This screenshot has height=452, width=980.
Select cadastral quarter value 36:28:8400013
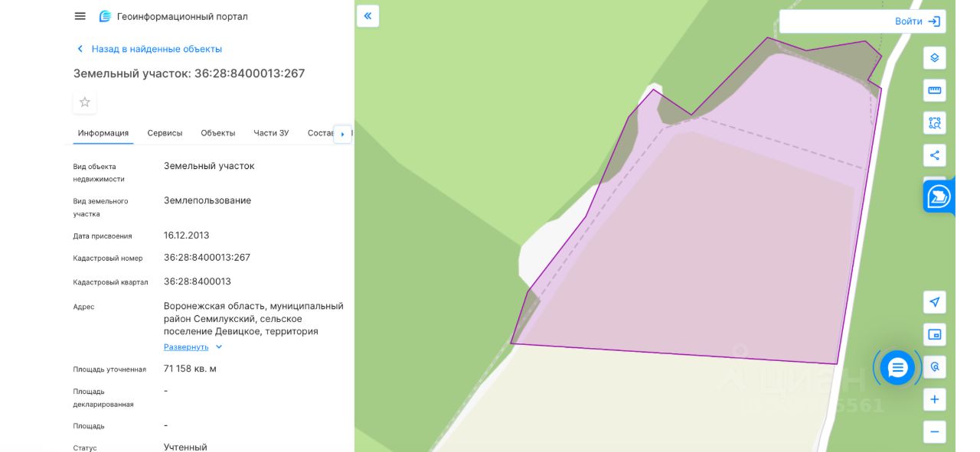tap(198, 281)
